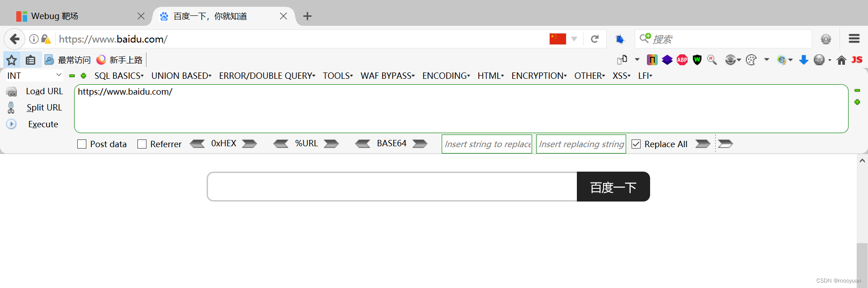Viewport: 868px width, 288px height.
Task: Open a new tab with plus button
Action: (307, 16)
